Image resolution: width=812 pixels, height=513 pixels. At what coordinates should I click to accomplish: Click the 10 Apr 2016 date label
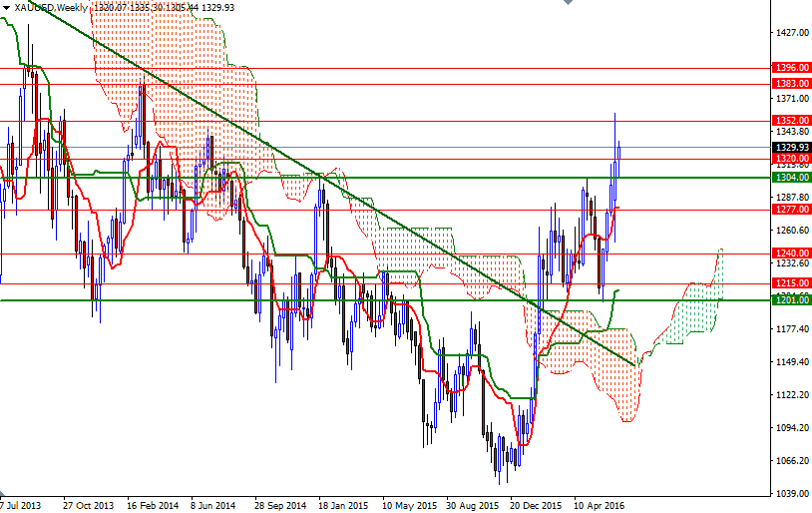point(601,505)
